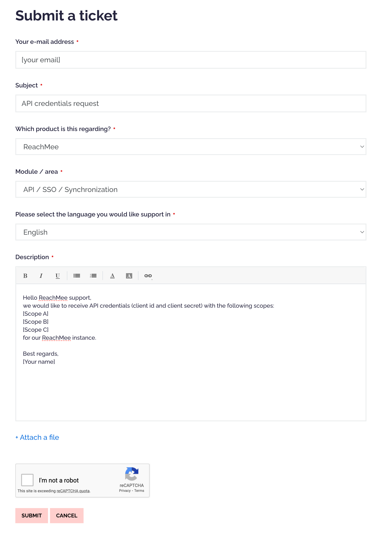Open the text color picker
Image resolution: width=392 pixels, height=545 pixels.
[x=112, y=276]
